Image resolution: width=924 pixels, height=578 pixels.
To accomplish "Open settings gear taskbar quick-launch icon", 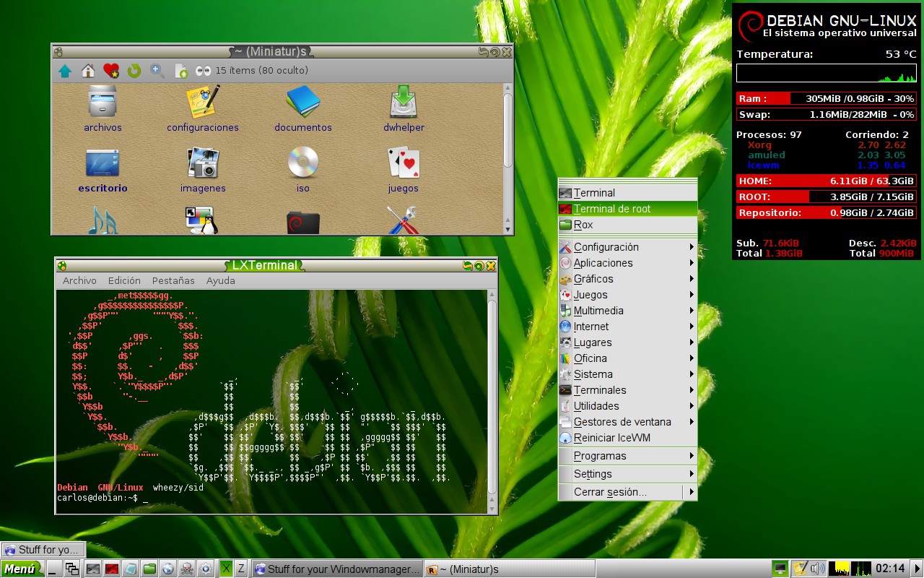I will [x=206, y=569].
